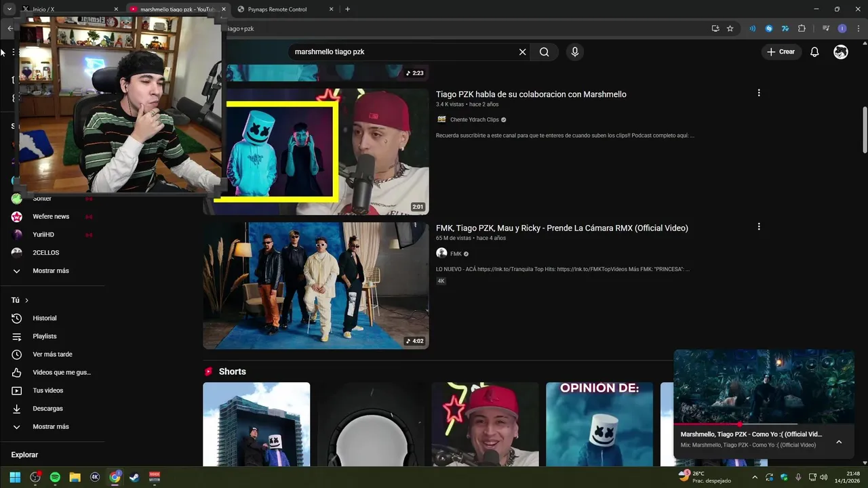
Task: Click the taskbar microphone tray icon
Action: [x=798, y=477]
